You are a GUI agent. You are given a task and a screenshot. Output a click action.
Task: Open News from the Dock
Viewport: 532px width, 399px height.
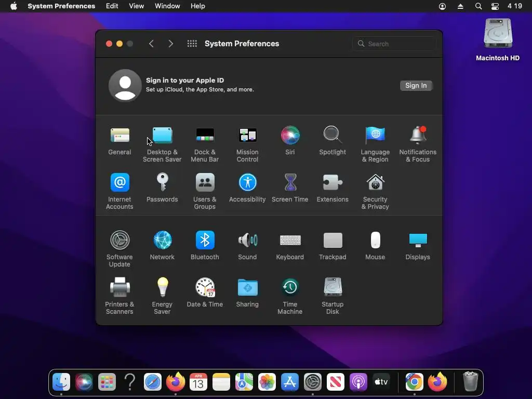(336, 382)
